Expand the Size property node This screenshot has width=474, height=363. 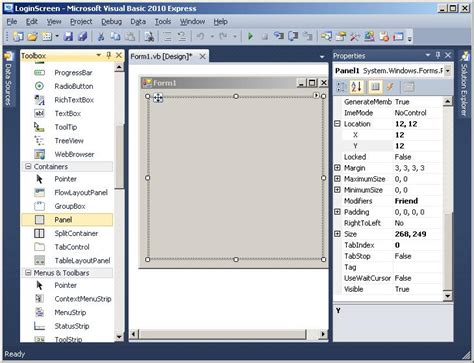[x=337, y=234]
